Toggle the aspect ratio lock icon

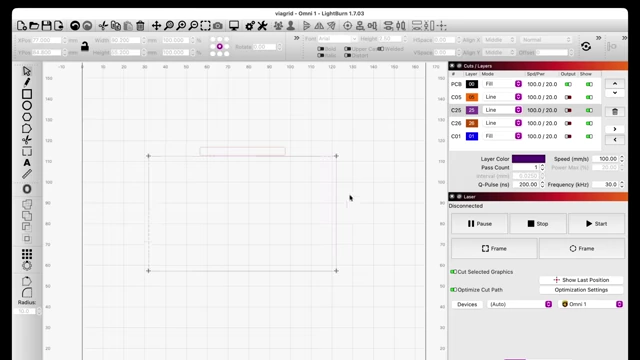(x=85, y=46)
